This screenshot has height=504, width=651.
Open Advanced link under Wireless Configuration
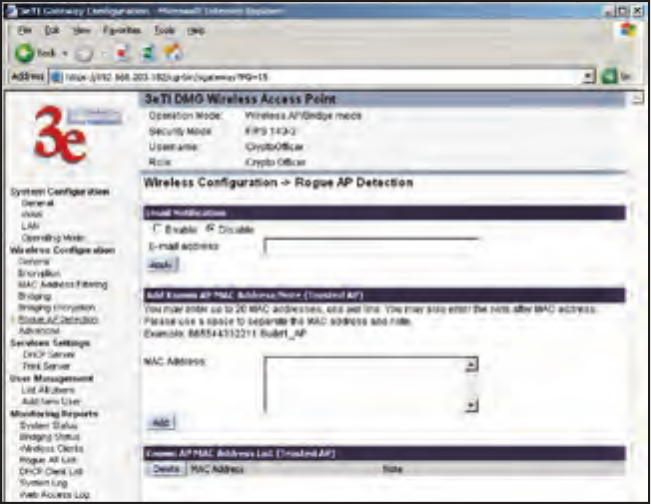coord(39,330)
